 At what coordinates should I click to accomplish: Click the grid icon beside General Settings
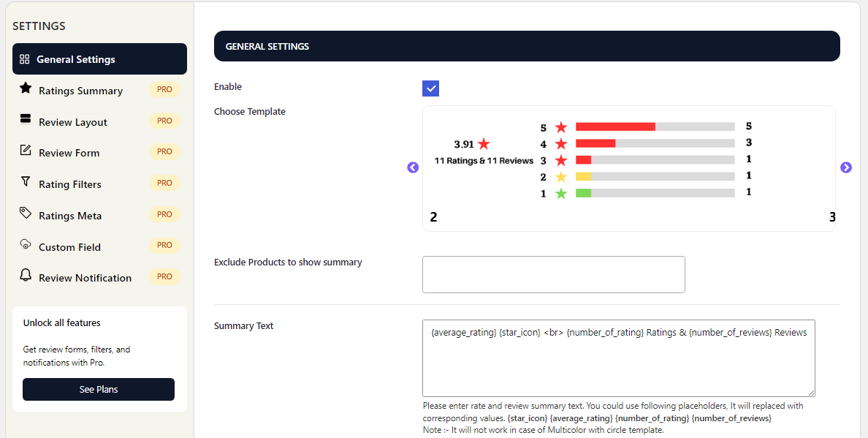pos(24,59)
